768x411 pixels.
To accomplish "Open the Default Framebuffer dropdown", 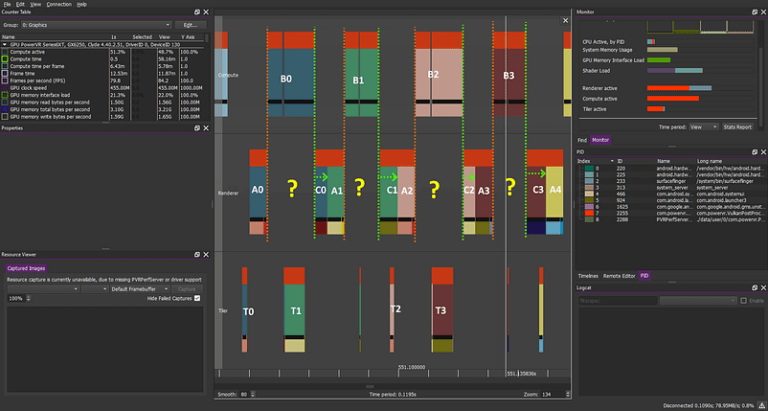I will click(140, 289).
